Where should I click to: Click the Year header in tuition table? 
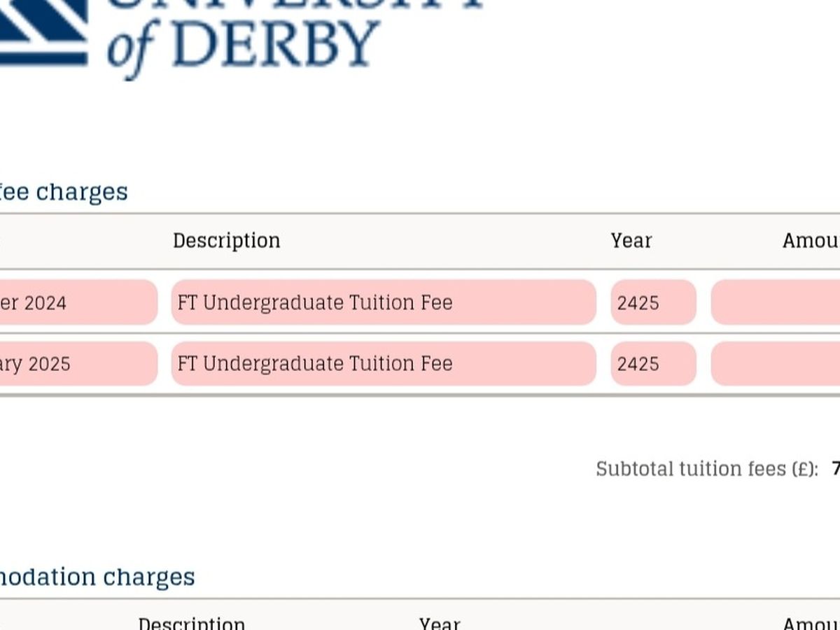(x=631, y=241)
